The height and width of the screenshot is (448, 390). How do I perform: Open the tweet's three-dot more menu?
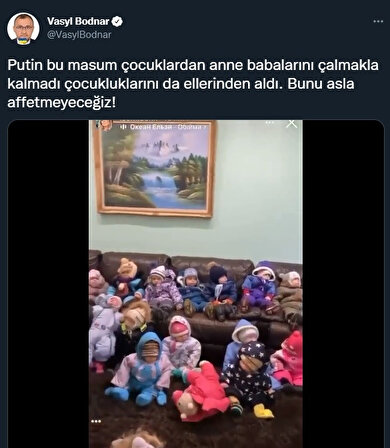(x=378, y=21)
